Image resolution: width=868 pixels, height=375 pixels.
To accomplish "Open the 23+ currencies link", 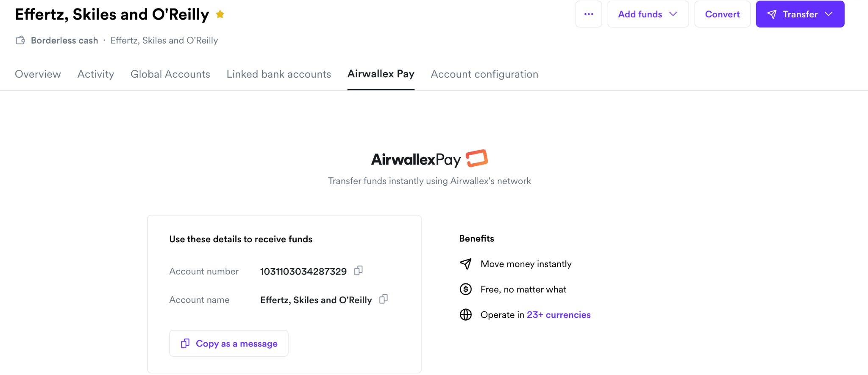I will click(559, 315).
